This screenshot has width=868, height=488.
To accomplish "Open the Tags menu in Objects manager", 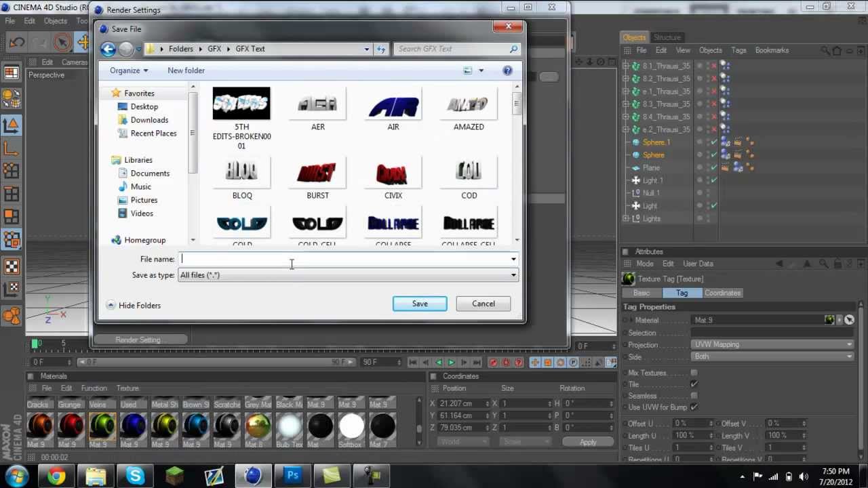I will (738, 50).
